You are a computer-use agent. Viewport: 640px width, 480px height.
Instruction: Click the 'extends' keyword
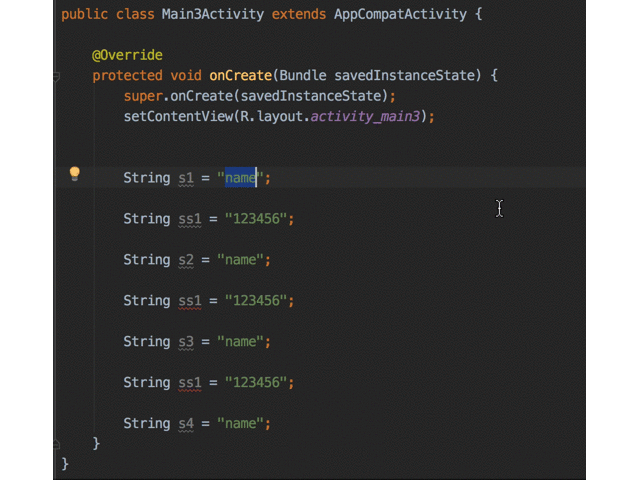299,14
